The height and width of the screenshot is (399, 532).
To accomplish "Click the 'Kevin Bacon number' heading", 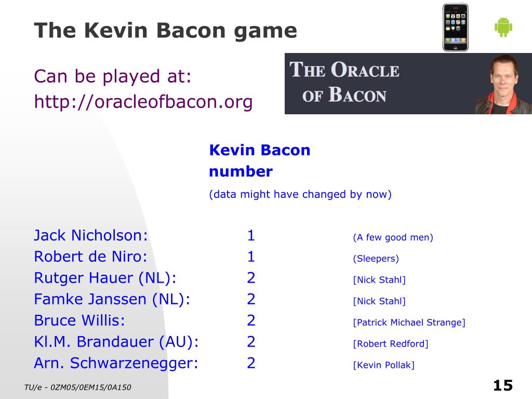I will (260, 161).
